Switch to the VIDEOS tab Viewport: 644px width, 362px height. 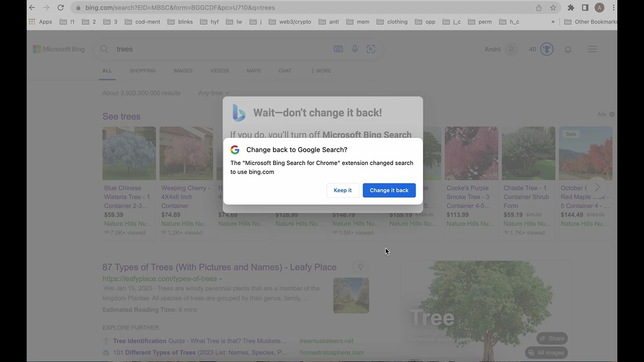[219, 71]
